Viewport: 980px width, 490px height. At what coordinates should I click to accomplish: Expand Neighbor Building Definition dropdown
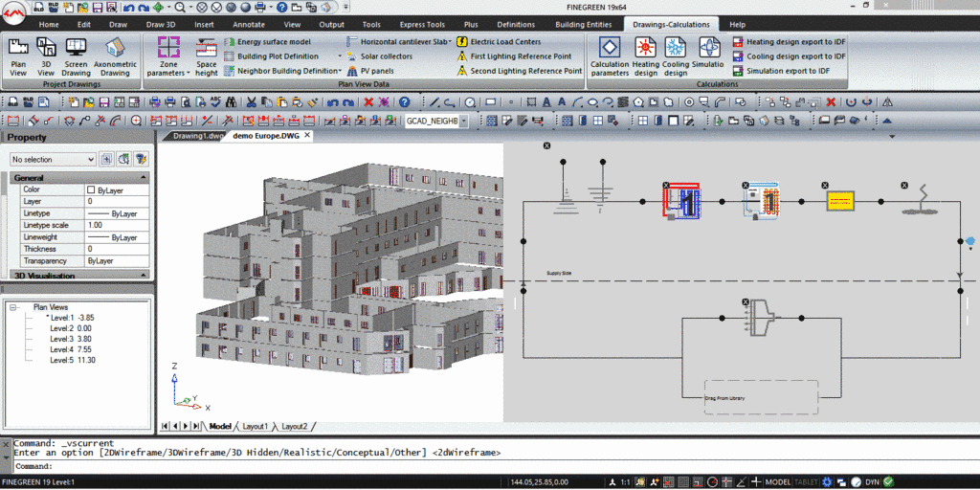click(340, 71)
